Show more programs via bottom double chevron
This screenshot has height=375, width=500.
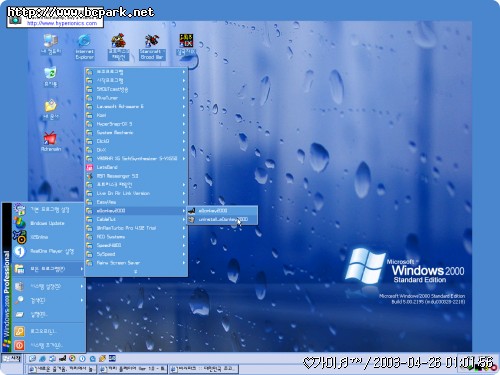pos(136,272)
